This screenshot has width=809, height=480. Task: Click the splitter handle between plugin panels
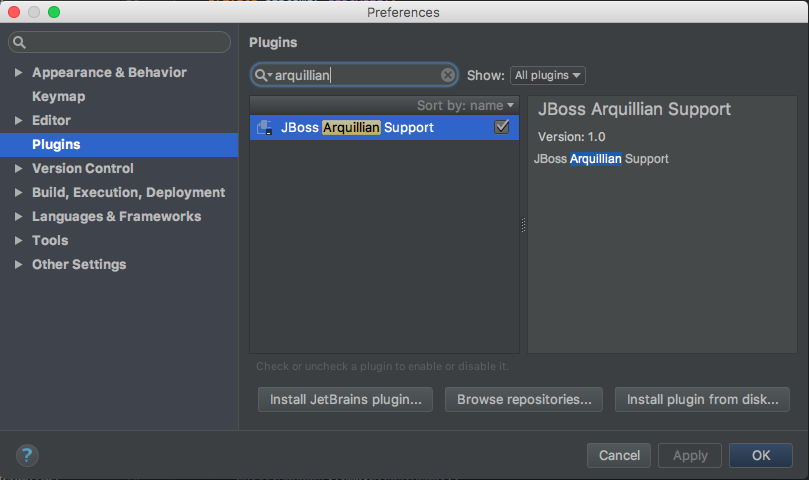tap(523, 225)
